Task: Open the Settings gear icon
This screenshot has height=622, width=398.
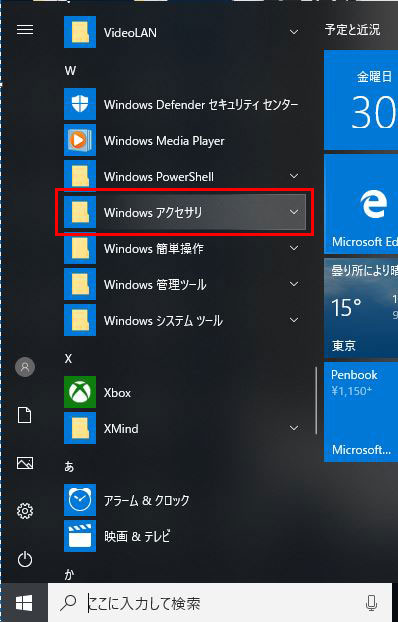Action: (25, 511)
